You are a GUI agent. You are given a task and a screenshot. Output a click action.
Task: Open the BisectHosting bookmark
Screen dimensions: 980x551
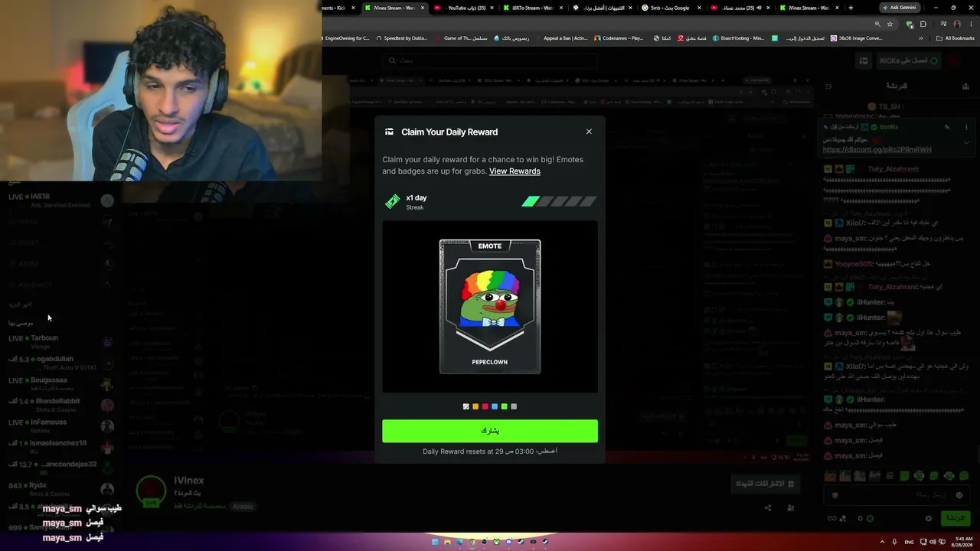pyautogui.click(x=739, y=37)
